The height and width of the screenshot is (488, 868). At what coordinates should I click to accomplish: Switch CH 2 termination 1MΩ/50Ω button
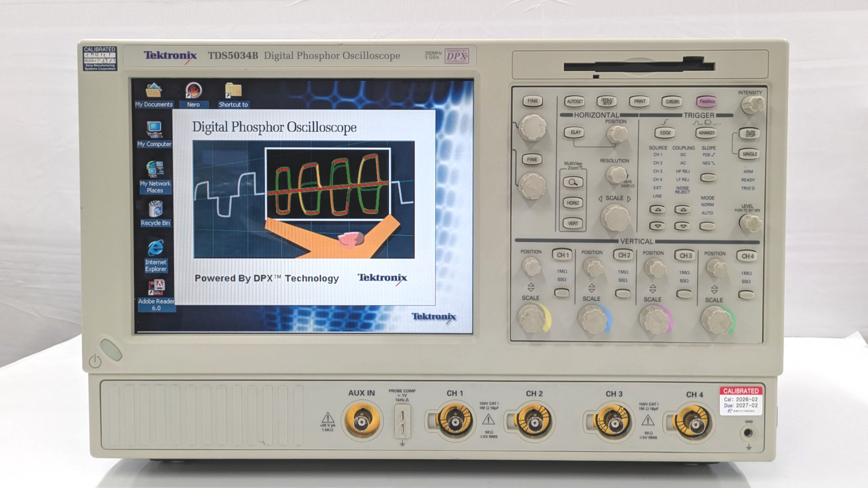pyautogui.click(x=623, y=293)
